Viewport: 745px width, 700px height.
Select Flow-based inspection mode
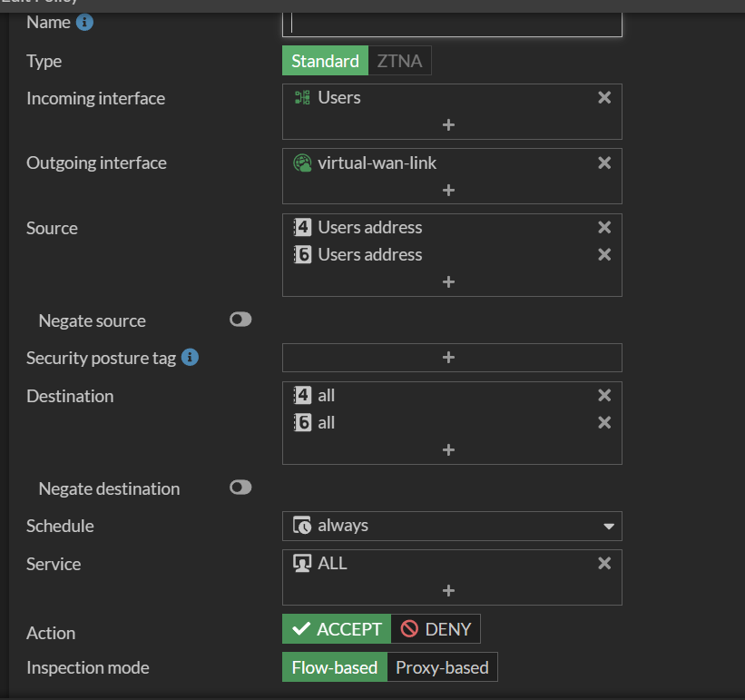(x=334, y=667)
